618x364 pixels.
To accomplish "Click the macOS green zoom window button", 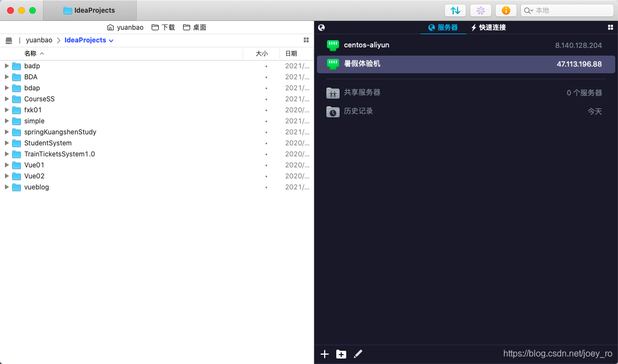I will click(x=33, y=10).
